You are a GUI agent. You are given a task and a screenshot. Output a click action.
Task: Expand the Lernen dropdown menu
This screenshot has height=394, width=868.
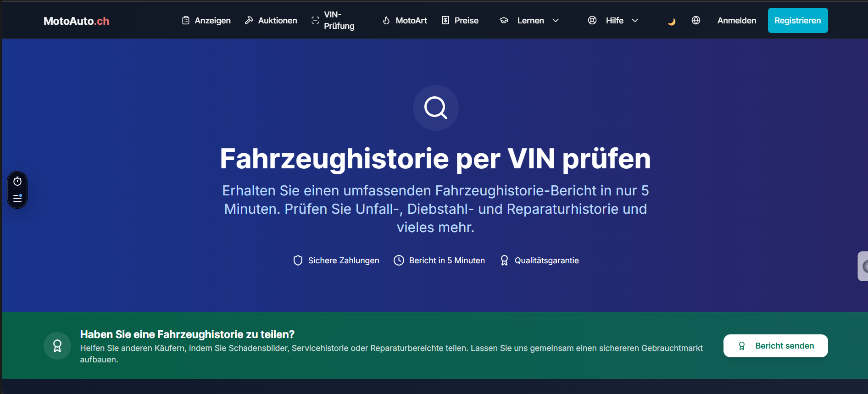click(529, 21)
